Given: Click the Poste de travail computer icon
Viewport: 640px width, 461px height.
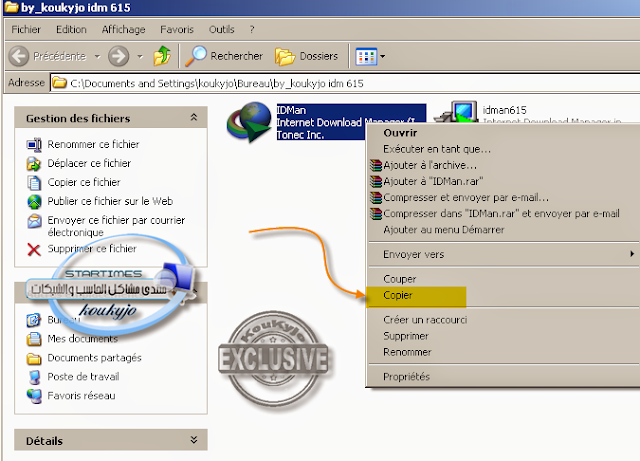Looking at the screenshot, I should click(x=34, y=377).
